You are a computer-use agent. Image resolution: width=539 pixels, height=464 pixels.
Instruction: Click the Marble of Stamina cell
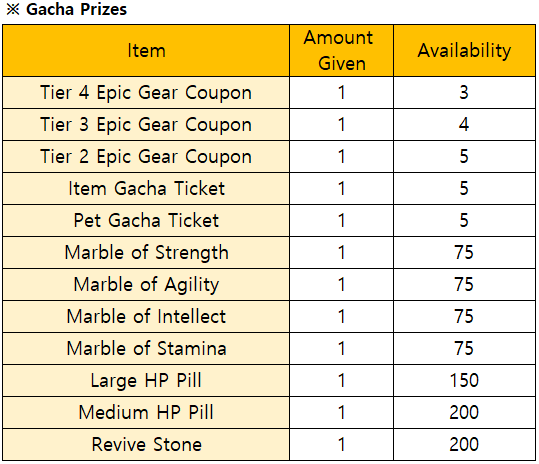[x=146, y=348]
